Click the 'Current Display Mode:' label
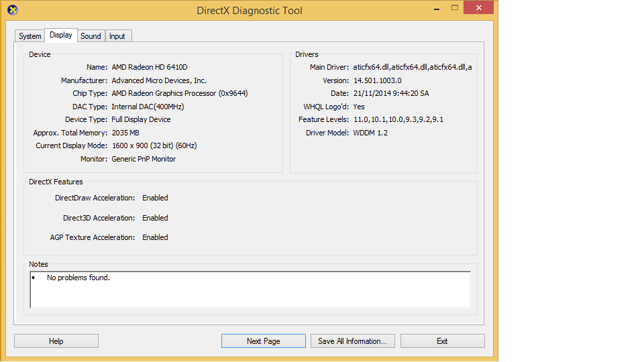Viewport: 644px width, 362px height. [72, 145]
